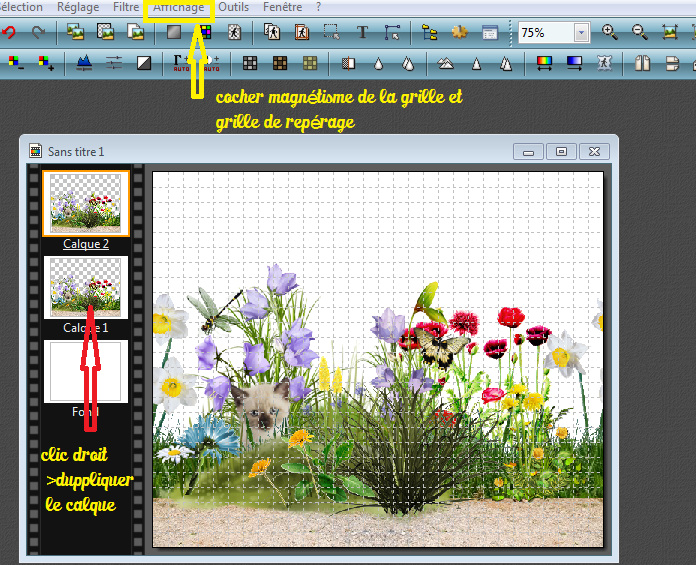Open the Outils menu
The image size is (696, 565).
[x=233, y=7]
